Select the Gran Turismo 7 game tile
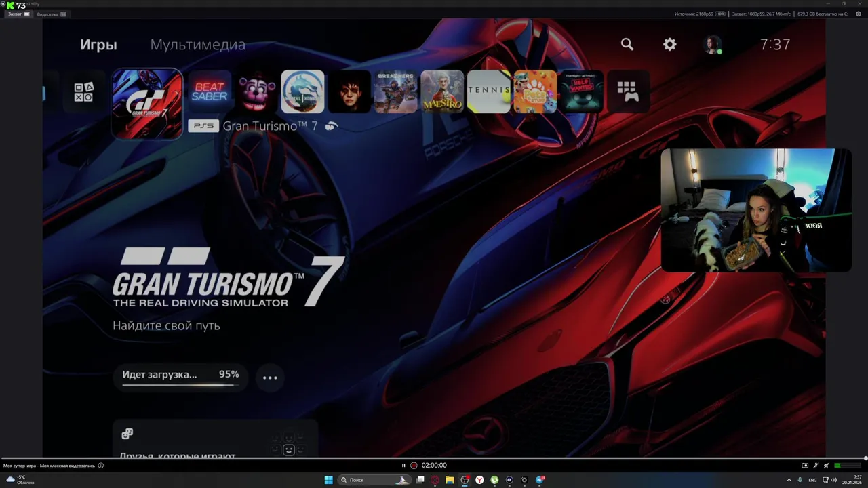 coord(147,104)
